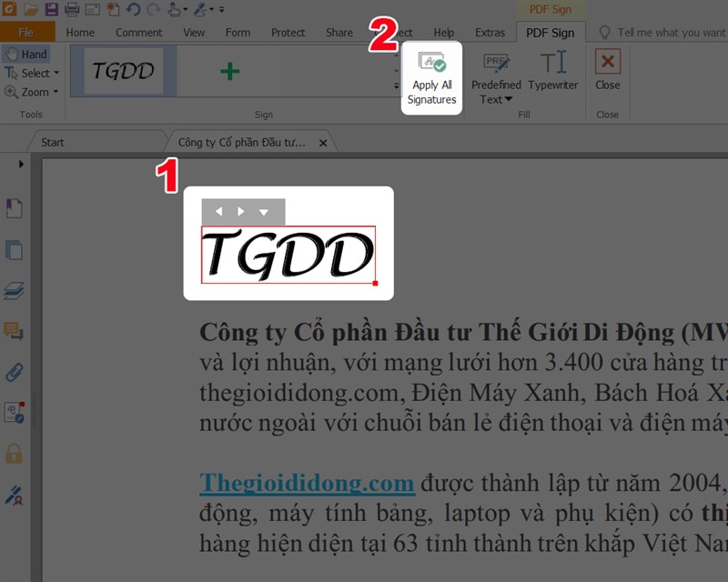The height and width of the screenshot is (582, 728).
Task: Redo the last undone action
Action: coord(153,9)
